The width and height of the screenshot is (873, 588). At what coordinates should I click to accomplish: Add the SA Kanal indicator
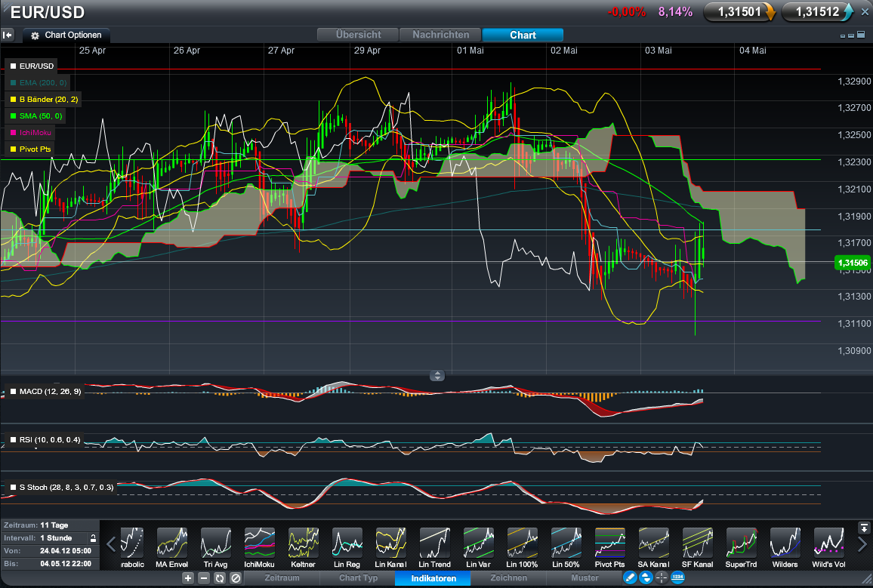click(654, 543)
